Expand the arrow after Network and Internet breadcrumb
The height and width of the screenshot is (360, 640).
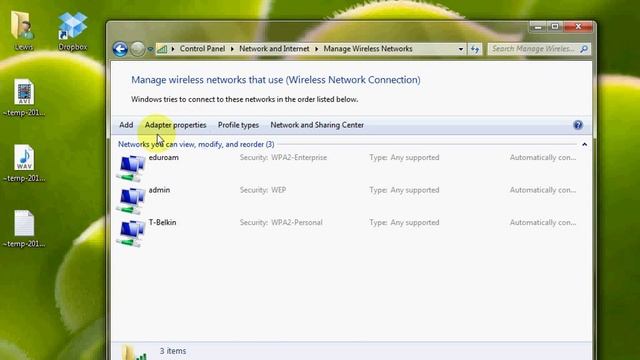(x=316, y=49)
